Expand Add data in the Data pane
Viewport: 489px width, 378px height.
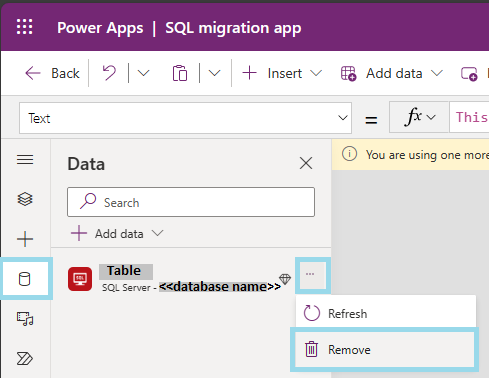coord(117,233)
